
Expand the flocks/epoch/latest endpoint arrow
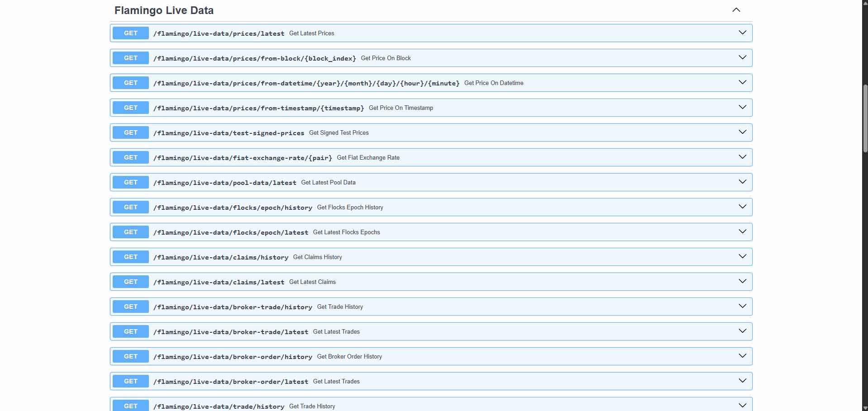[743, 231]
